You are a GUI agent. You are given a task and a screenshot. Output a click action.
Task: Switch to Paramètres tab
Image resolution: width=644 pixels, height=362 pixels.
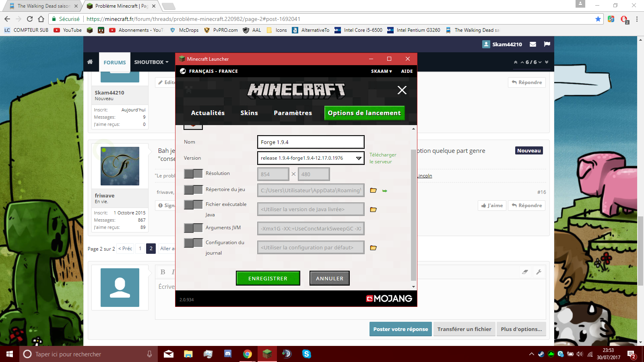(x=293, y=113)
